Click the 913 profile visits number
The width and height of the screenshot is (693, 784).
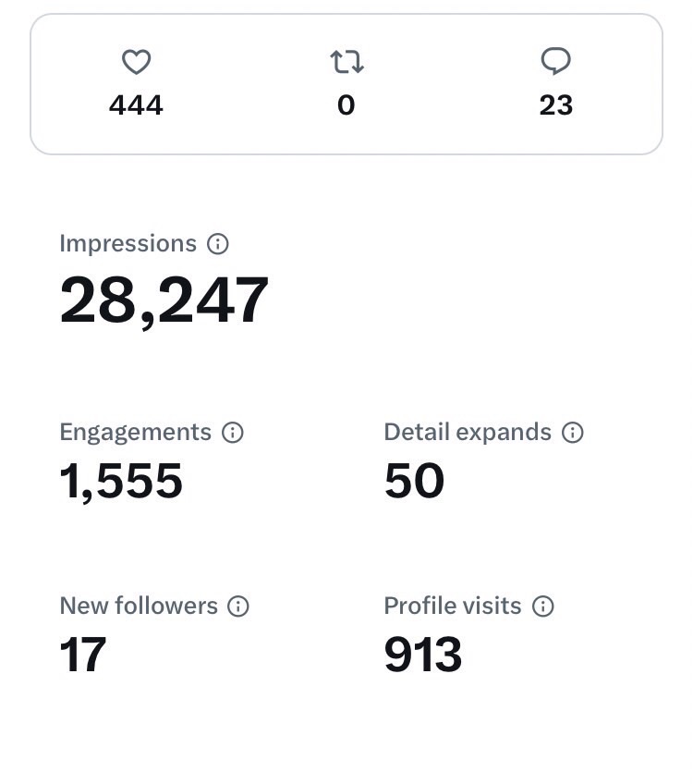[422, 655]
